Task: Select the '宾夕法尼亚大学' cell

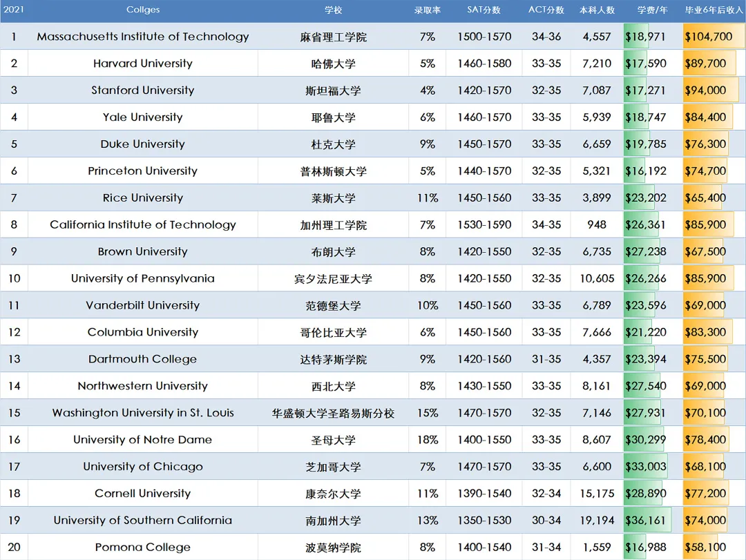Action: click(x=333, y=279)
